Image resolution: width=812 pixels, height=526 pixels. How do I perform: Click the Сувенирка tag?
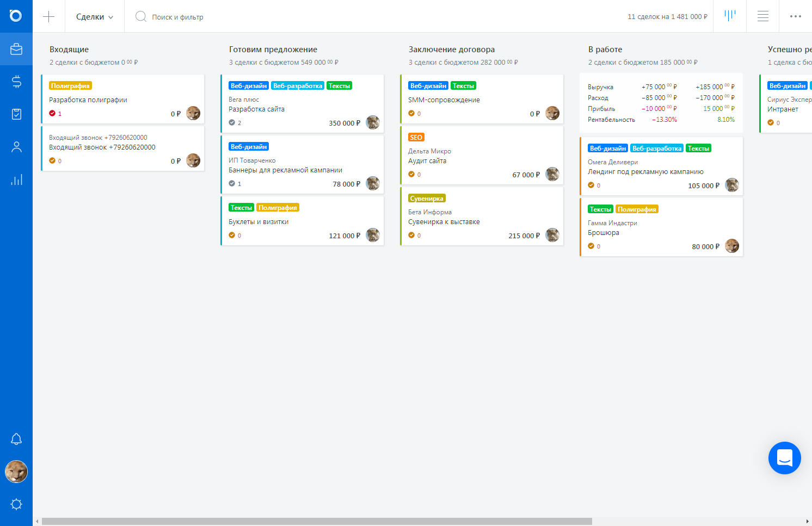(x=427, y=198)
